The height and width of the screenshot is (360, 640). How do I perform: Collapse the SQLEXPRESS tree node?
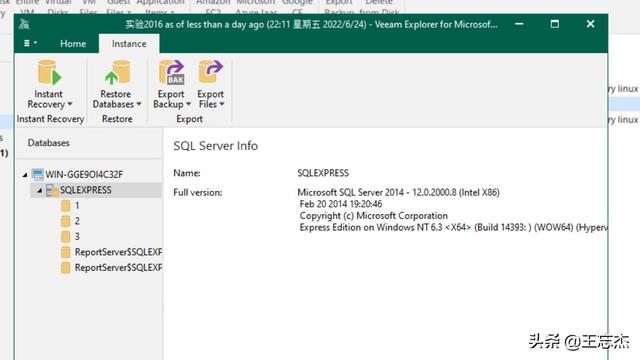40,190
